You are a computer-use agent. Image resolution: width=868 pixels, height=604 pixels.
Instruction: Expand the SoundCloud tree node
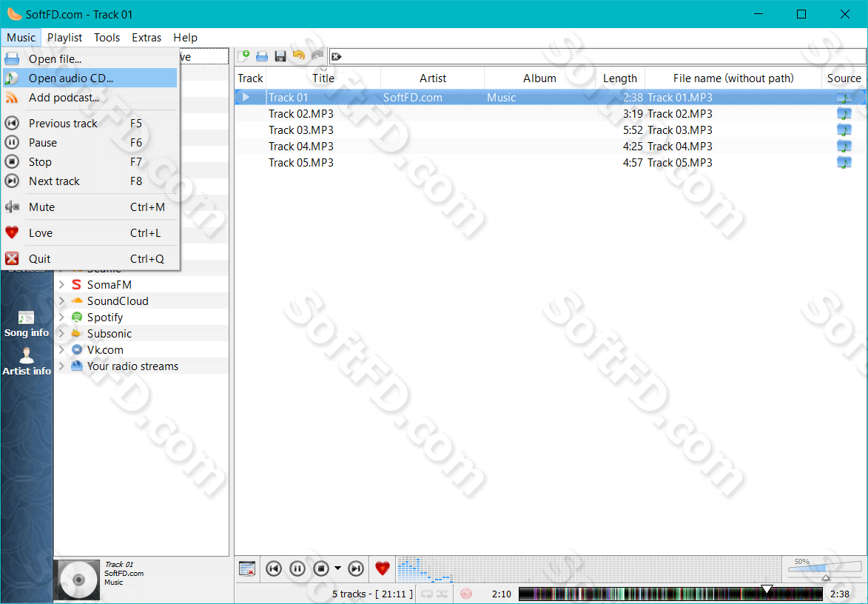(62, 301)
